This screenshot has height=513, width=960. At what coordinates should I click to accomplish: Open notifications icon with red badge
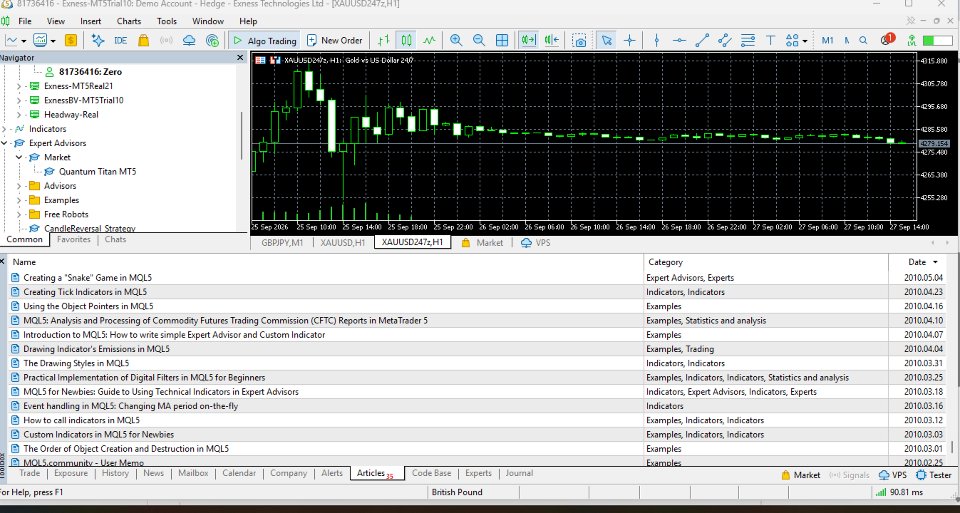887,40
